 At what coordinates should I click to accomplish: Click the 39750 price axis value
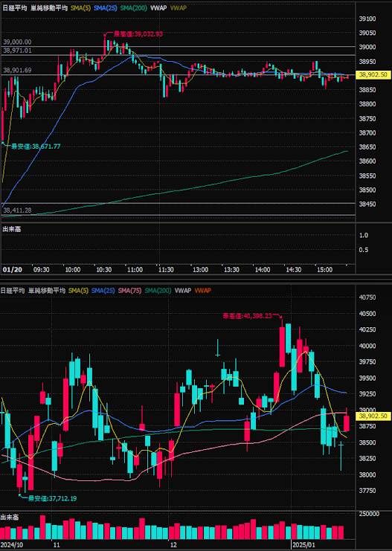tap(367, 362)
